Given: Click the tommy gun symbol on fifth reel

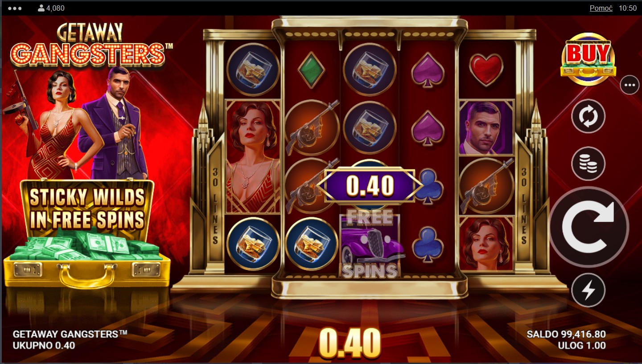Looking at the screenshot, I should (x=486, y=185).
